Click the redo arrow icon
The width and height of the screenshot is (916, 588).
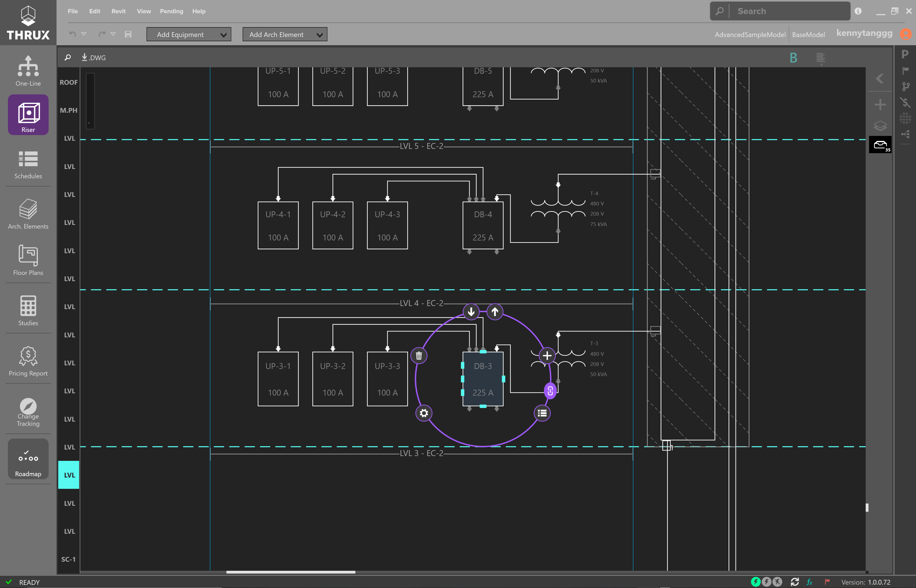tap(101, 34)
